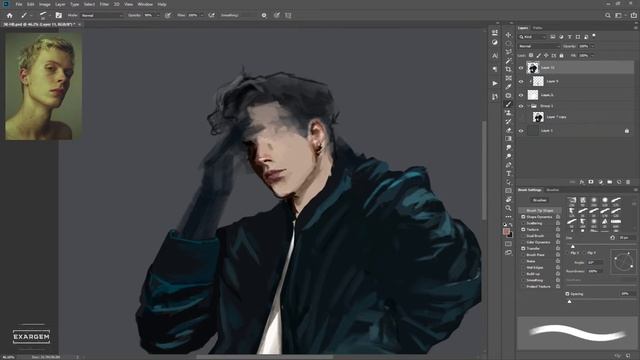
Task: Enable Dual Brush checkbox
Action: tap(523, 236)
